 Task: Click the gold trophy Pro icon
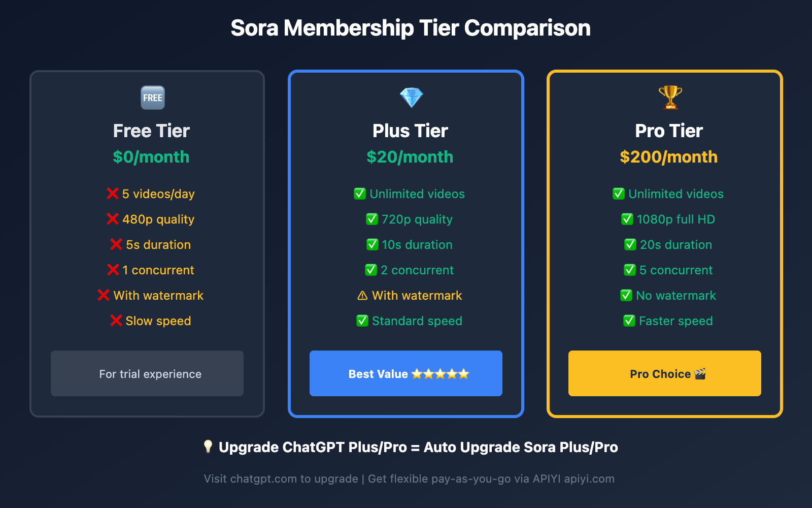(x=670, y=98)
